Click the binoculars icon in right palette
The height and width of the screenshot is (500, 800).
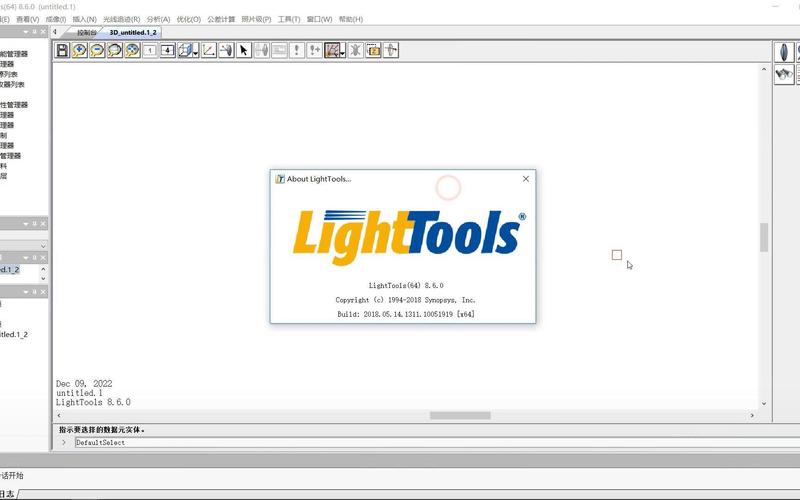784,74
